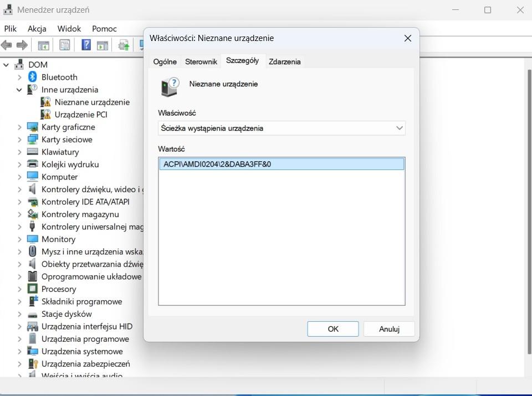Open the Widok menu
The image size is (532, 396).
coord(69,28)
